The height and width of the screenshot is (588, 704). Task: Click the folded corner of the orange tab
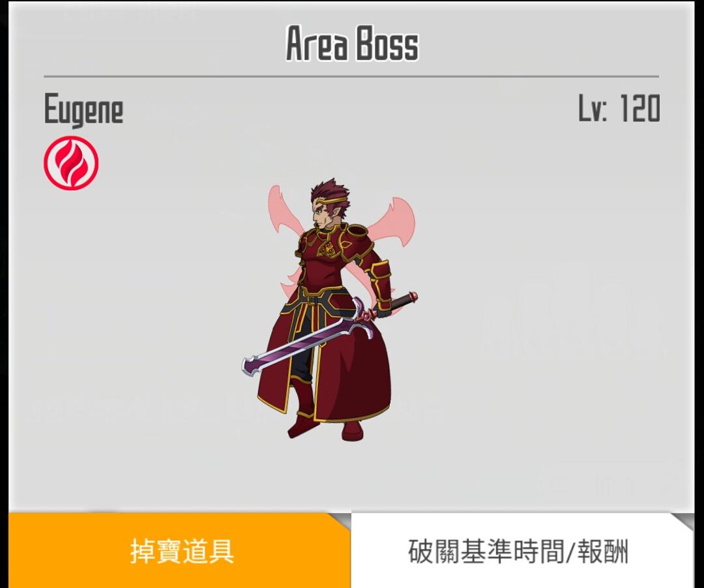[340, 521]
